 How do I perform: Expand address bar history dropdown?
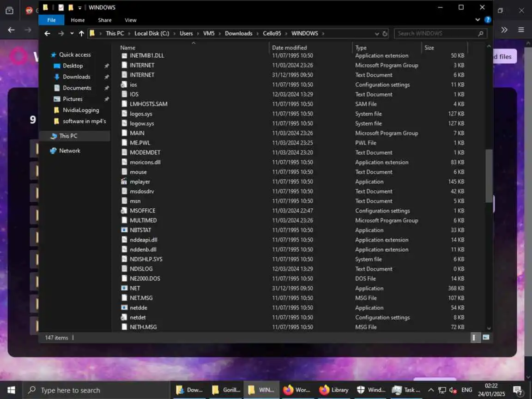point(377,34)
